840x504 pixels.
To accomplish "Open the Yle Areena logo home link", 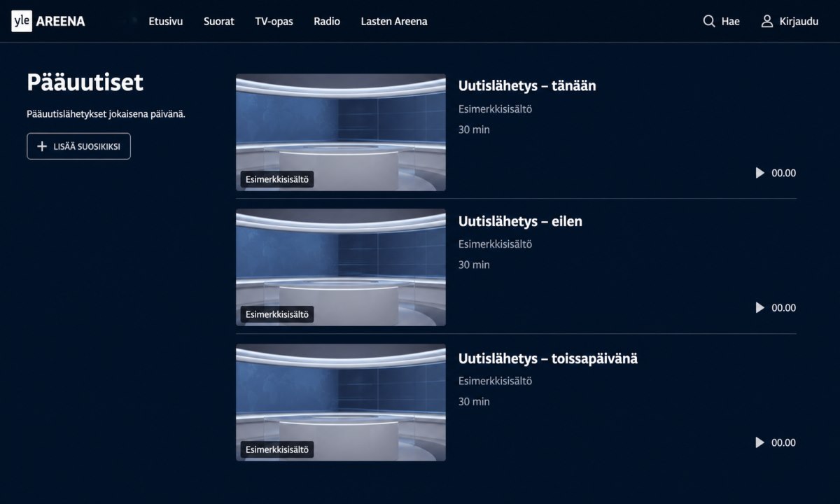I will 48,22.
